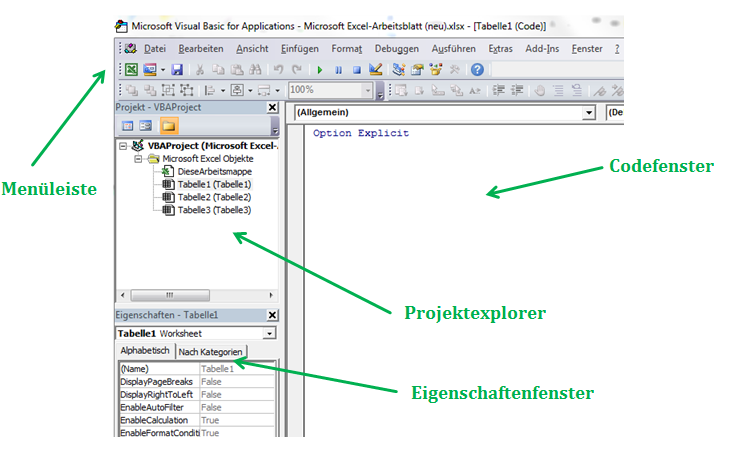Click the Project Explorer horizontal scrollbar thumb
This screenshot has width=738, height=453.
tap(170, 295)
